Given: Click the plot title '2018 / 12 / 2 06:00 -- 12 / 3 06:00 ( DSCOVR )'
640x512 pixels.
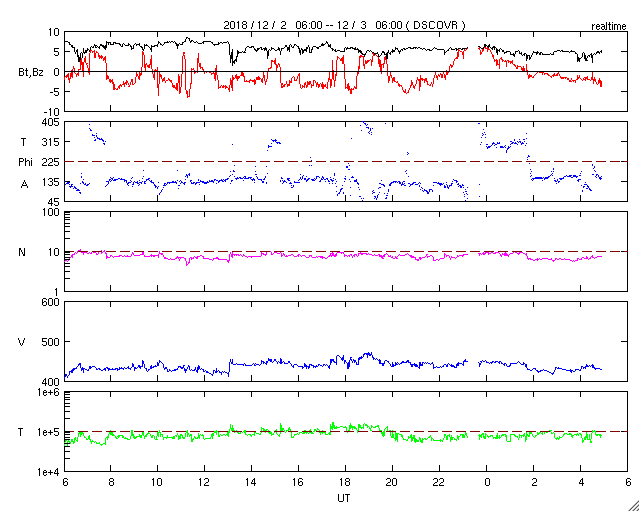Looking at the screenshot, I should pyautogui.click(x=344, y=25).
